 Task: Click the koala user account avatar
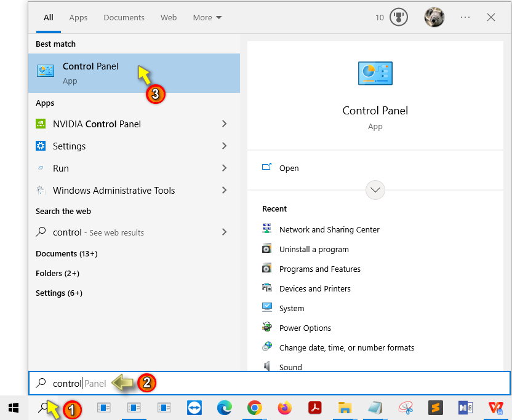(434, 17)
